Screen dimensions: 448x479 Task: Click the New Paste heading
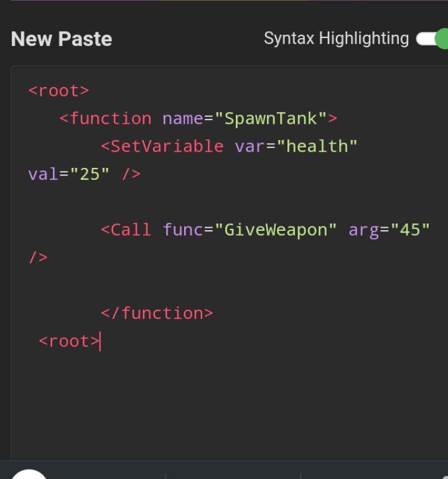point(62,39)
